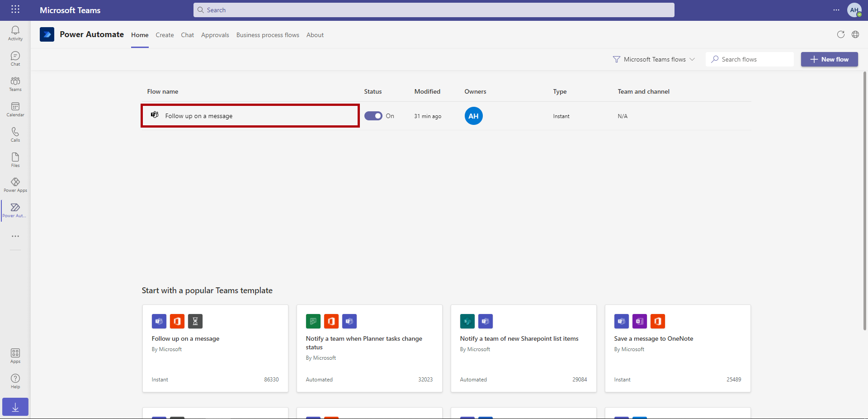The width and height of the screenshot is (868, 419).
Task: Open the globe icon in app header
Action: [855, 34]
